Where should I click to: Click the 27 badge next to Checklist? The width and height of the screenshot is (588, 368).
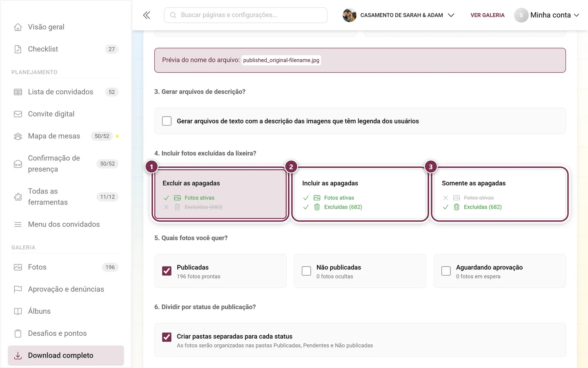coord(112,49)
